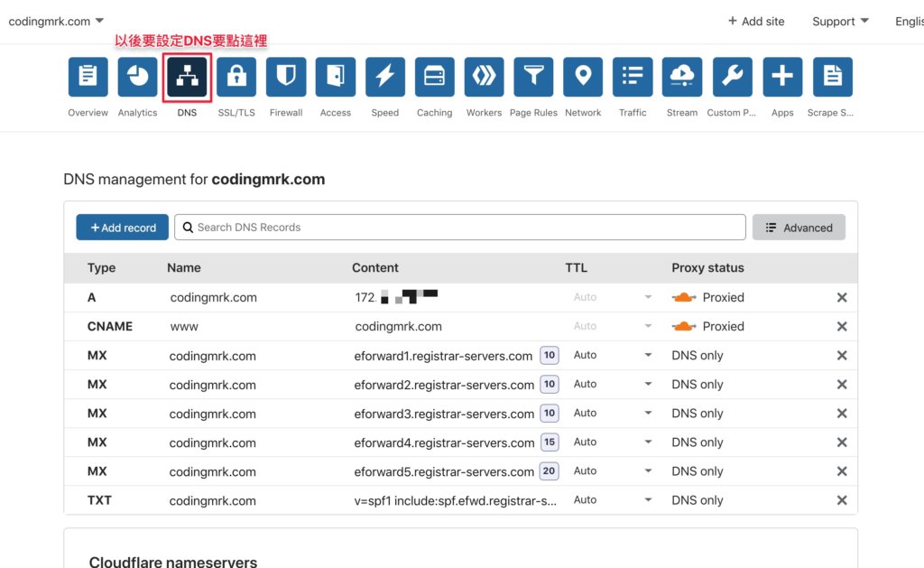Open the SSL/TLS padlock icon

(236, 77)
